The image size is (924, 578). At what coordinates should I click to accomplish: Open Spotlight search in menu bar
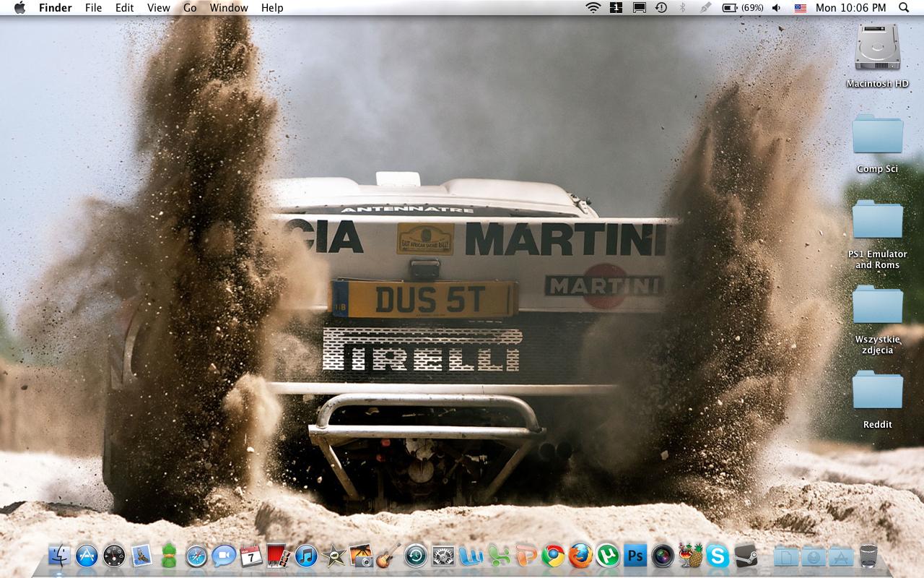(x=903, y=8)
